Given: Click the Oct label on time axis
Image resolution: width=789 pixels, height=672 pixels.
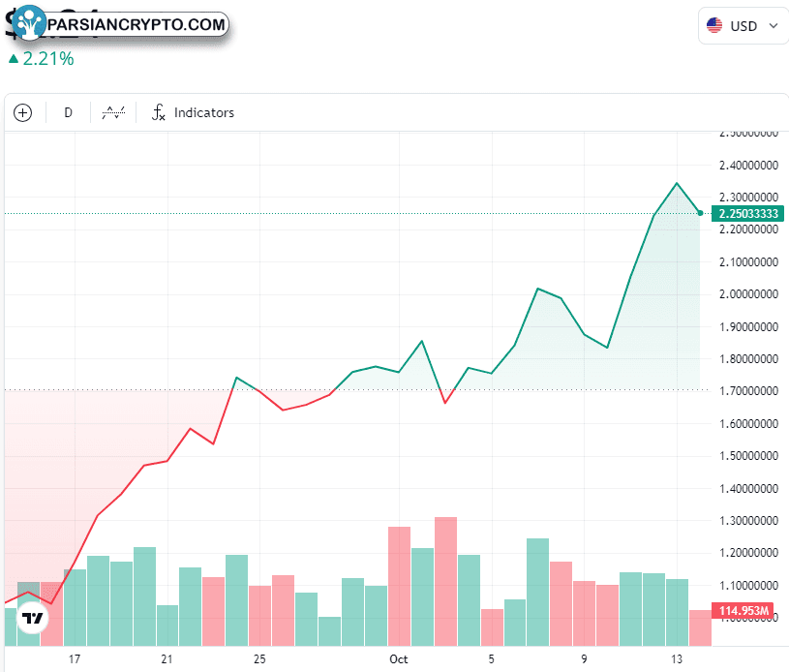Looking at the screenshot, I should 399,658.
